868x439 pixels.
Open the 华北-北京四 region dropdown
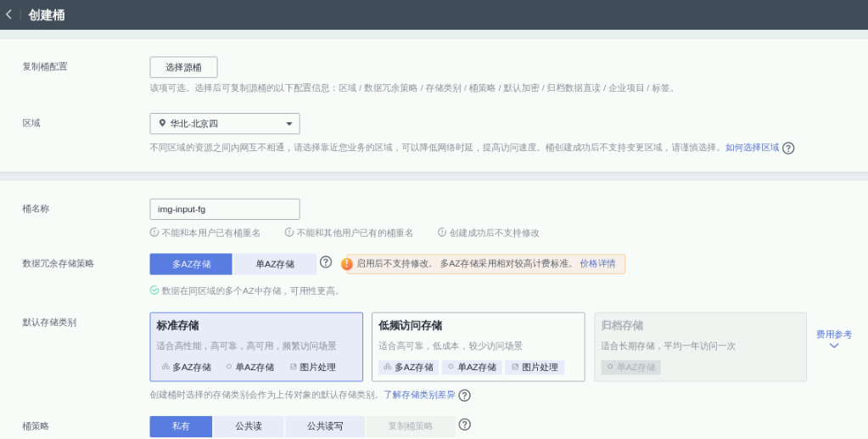(x=224, y=124)
